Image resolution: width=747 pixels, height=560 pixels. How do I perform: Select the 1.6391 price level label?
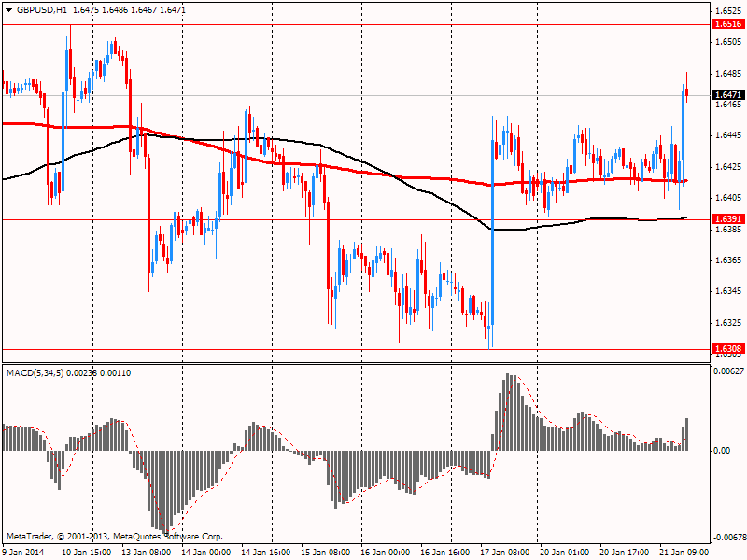pos(726,219)
